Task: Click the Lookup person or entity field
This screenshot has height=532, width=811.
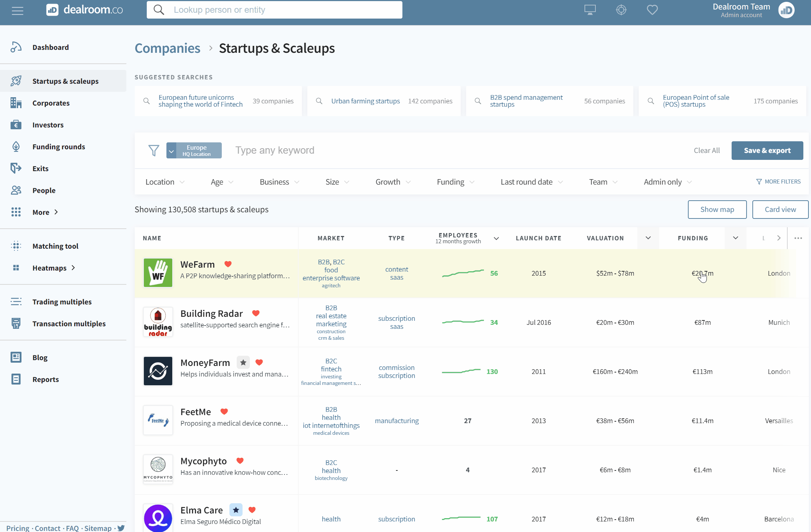Action: pyautogui.click(x=275, y=10)
